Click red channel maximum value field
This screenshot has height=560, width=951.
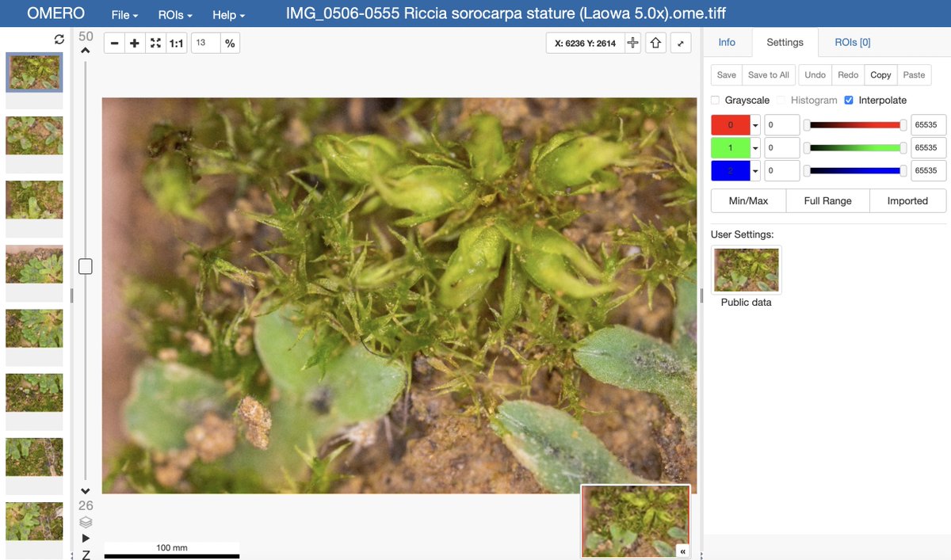pyautogui.click(x=928, y=125)
